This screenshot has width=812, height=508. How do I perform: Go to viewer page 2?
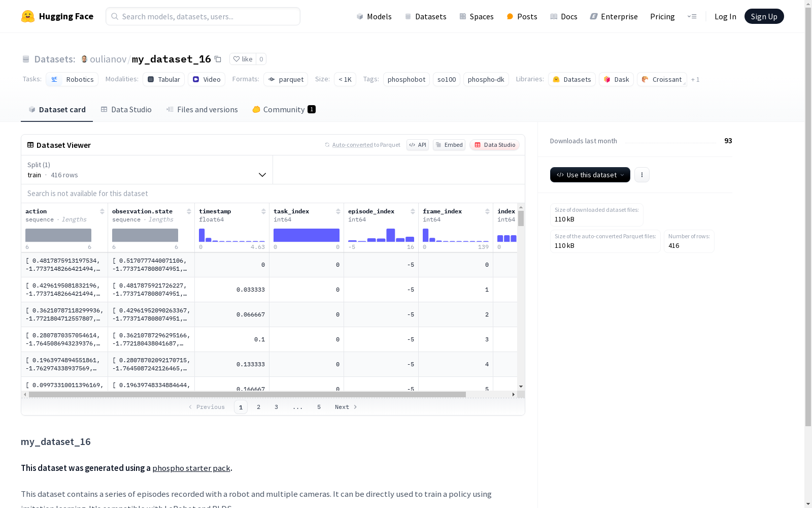tap(259, 407)
